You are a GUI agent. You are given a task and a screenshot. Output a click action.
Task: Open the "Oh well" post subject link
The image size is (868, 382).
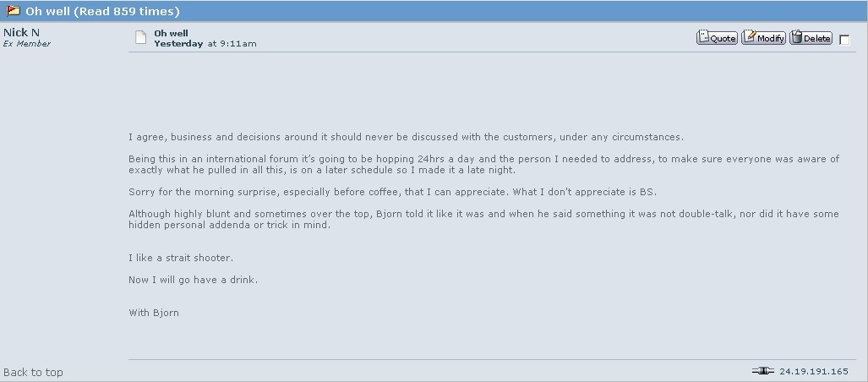coord(171,34)
